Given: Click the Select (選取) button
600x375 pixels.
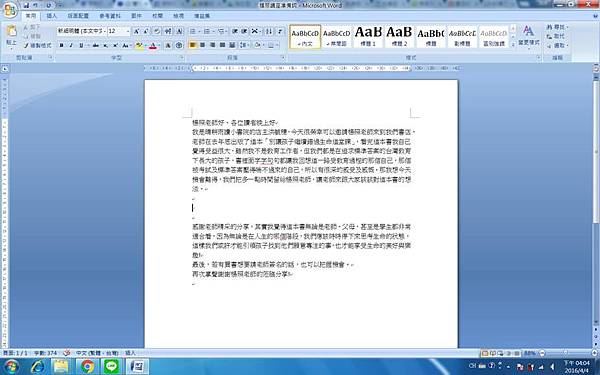Looking at the screenshot, I should [x=557, y=45].
